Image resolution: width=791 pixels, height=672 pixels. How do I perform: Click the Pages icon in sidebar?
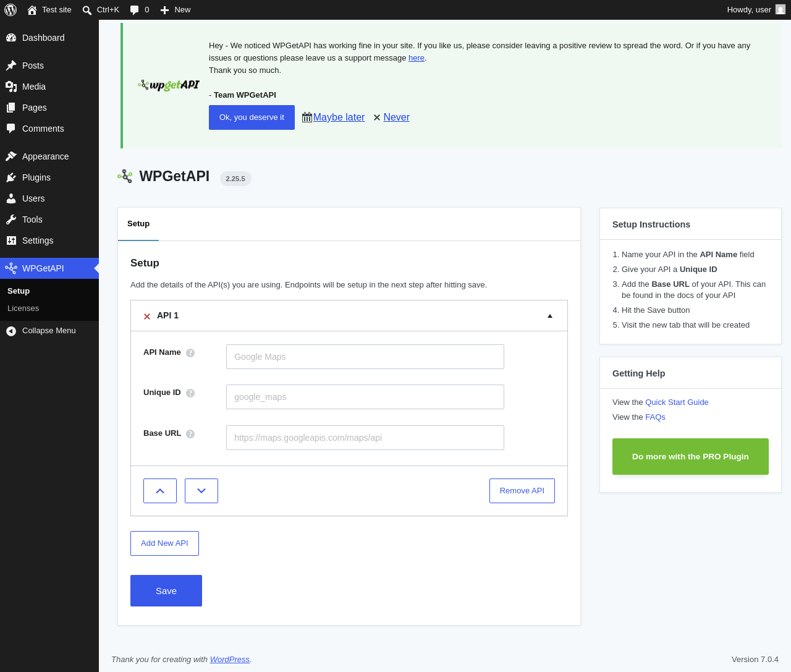coord(11,108)
